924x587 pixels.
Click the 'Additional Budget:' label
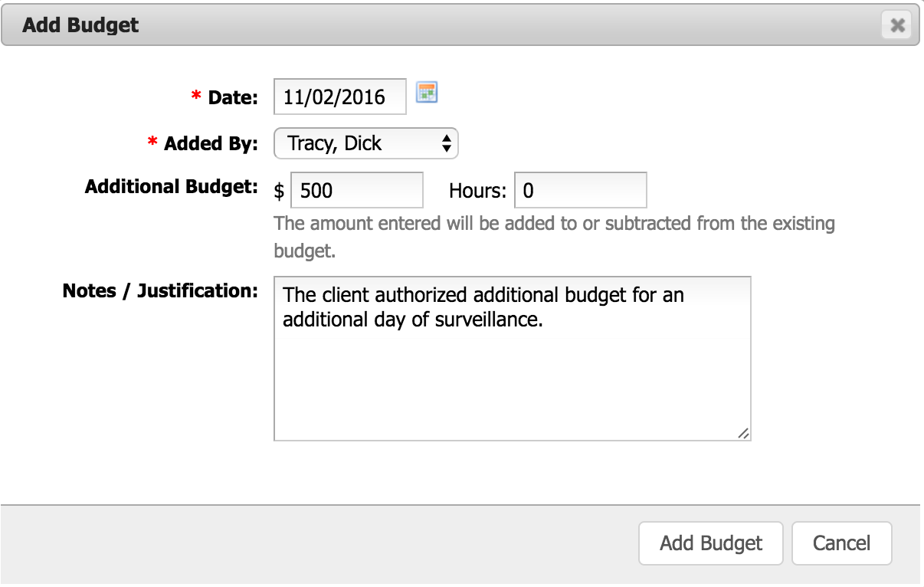(171, 187)
